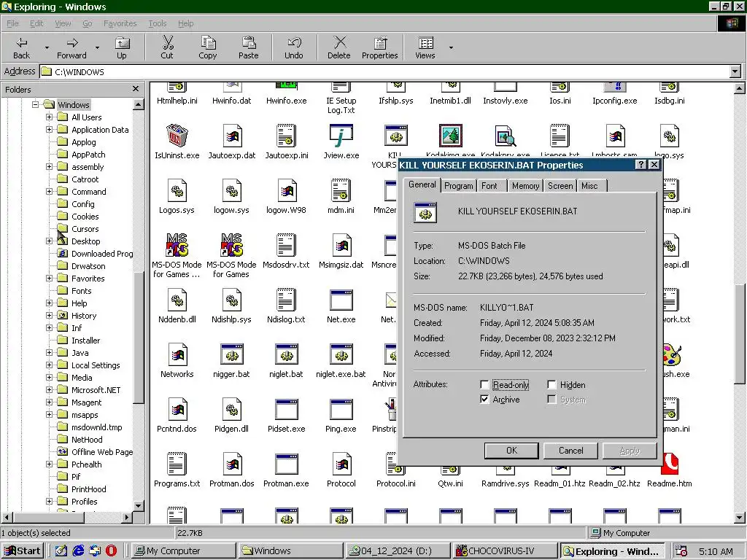This screenshot has width=747, height=560.
Task: Select the Programs.txt file icon
Action: 177,464
